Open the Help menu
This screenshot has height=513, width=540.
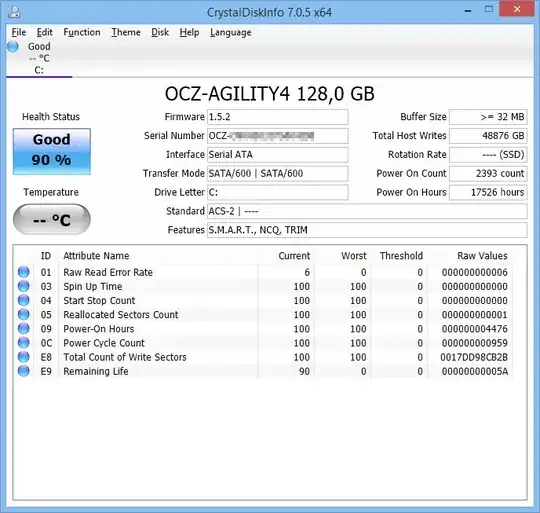click(x=189, y=32)
